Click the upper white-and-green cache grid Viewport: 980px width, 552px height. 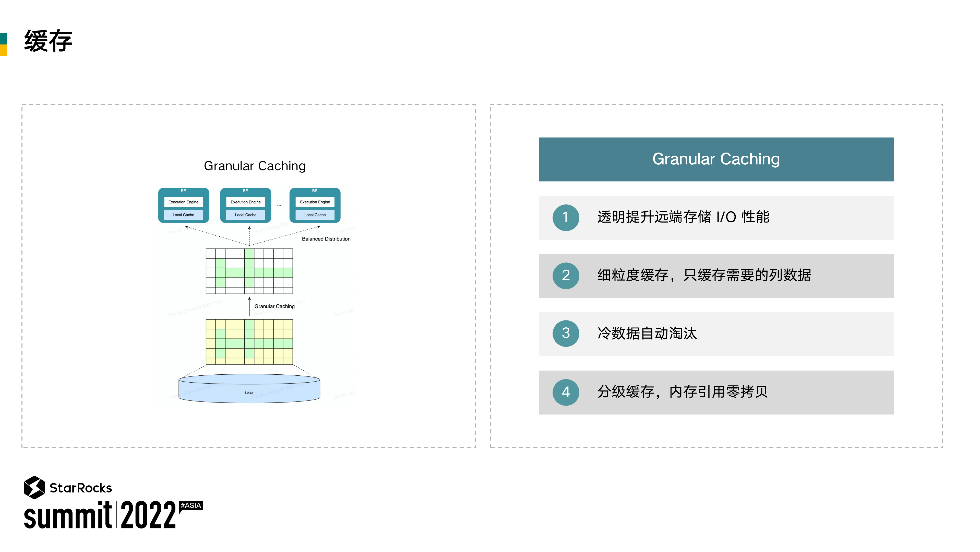(249, 271)
